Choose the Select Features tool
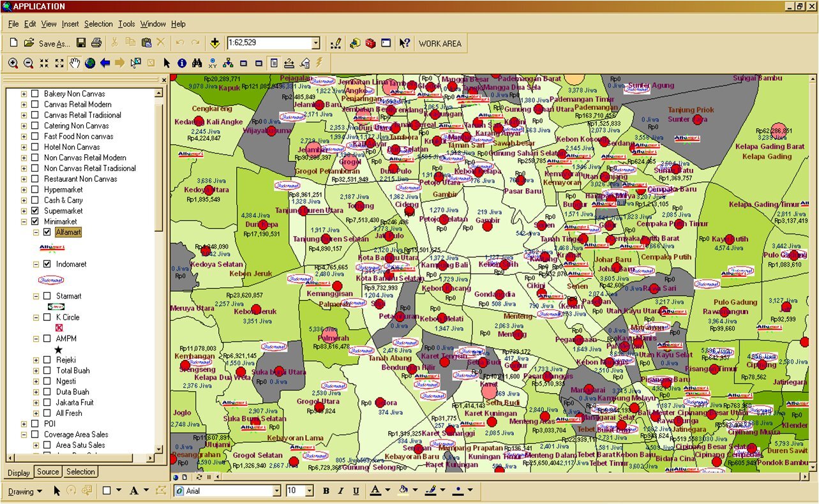Image resolution: width=819 pixels, height=504 pixels. (136, 63)
